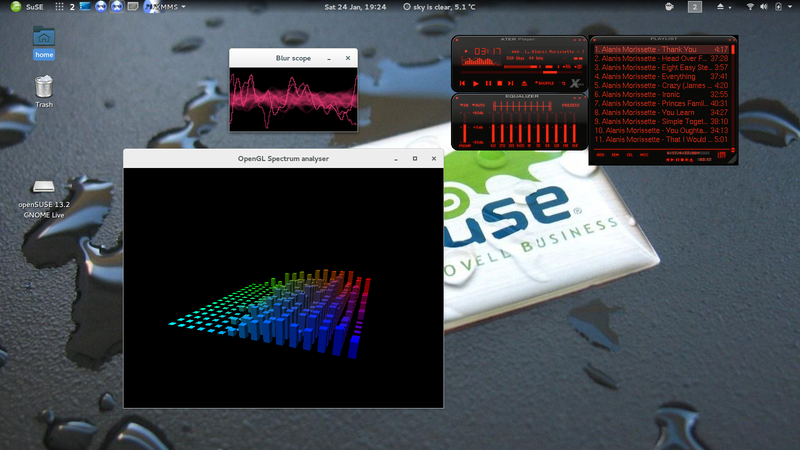800x450 pixels.
Task: Toggle the playlist window button in player
Action: click(x=578, y=67)
